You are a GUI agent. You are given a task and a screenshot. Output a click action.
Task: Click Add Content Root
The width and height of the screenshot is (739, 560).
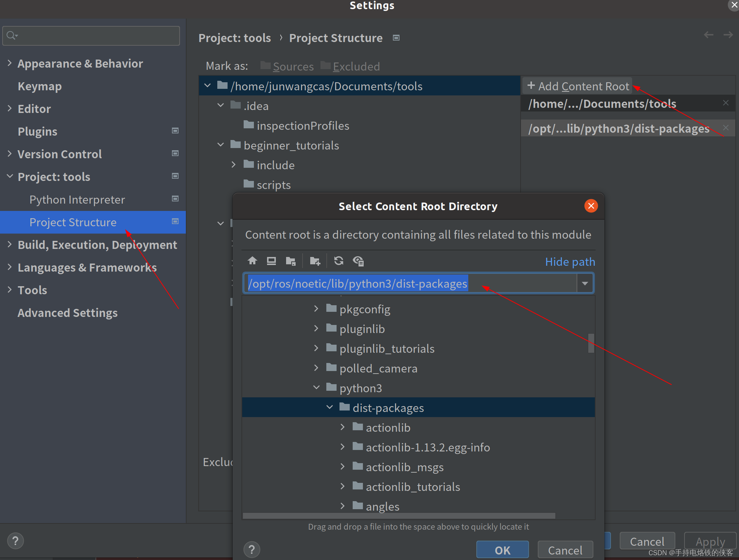577,86
